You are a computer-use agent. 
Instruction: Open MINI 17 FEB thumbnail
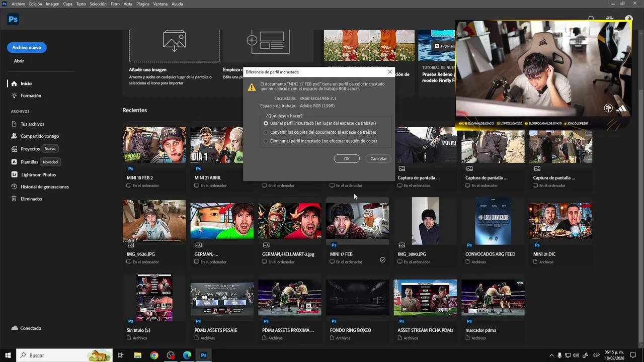click(357, 221)
